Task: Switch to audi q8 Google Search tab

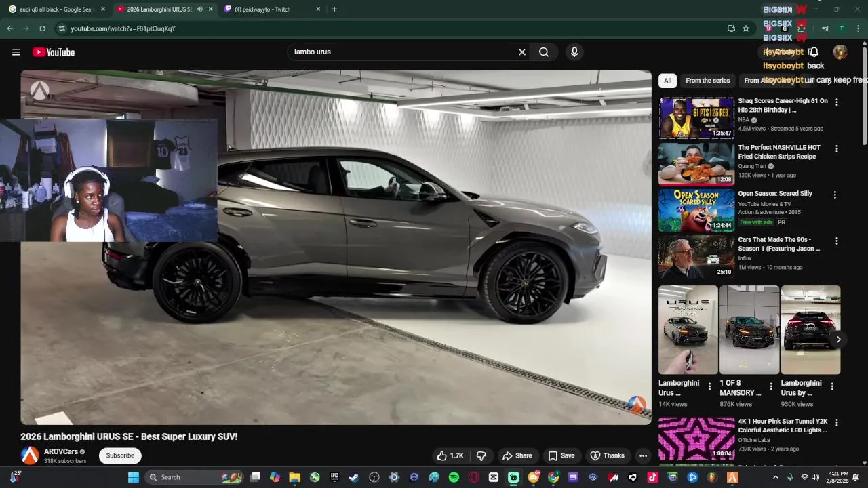Action: coord(56,9)
